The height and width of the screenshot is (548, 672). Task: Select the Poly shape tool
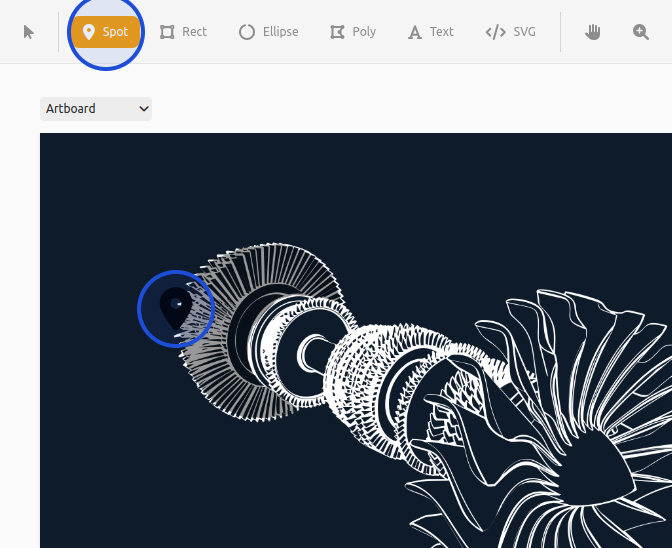(x=353, y=32)
